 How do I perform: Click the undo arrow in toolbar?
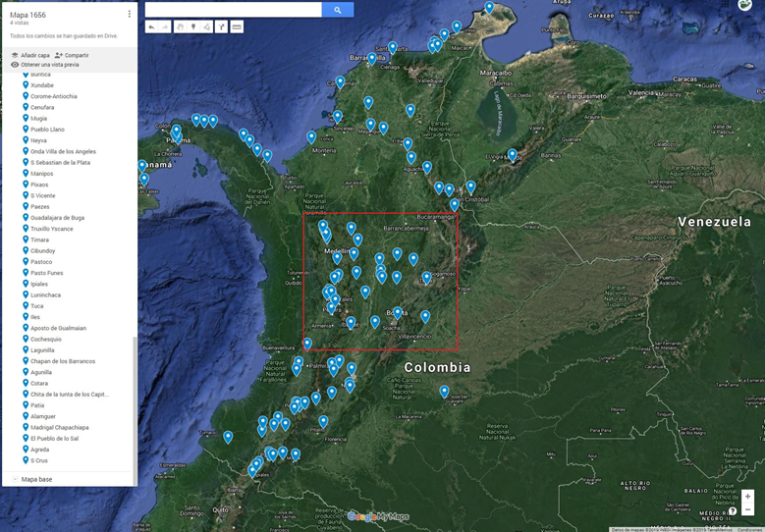point(152,27)
